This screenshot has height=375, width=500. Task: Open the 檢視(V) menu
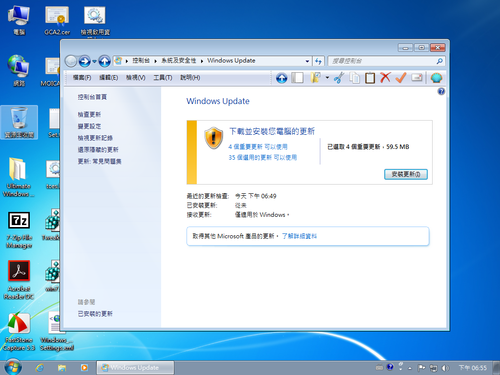[x=136, y=78]
